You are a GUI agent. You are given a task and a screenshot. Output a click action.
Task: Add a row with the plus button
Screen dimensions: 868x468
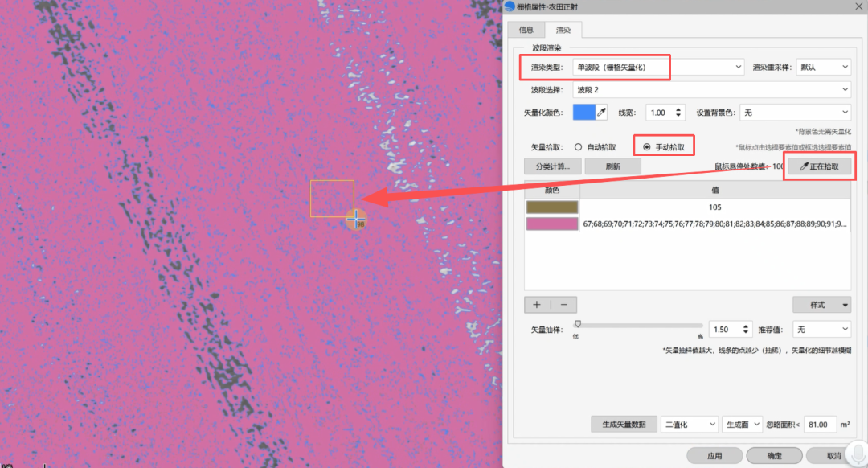coord(536,305)
